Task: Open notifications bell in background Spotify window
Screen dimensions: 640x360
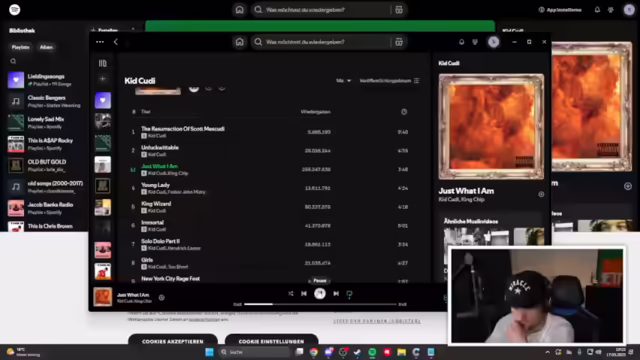Action: (597, 10)
